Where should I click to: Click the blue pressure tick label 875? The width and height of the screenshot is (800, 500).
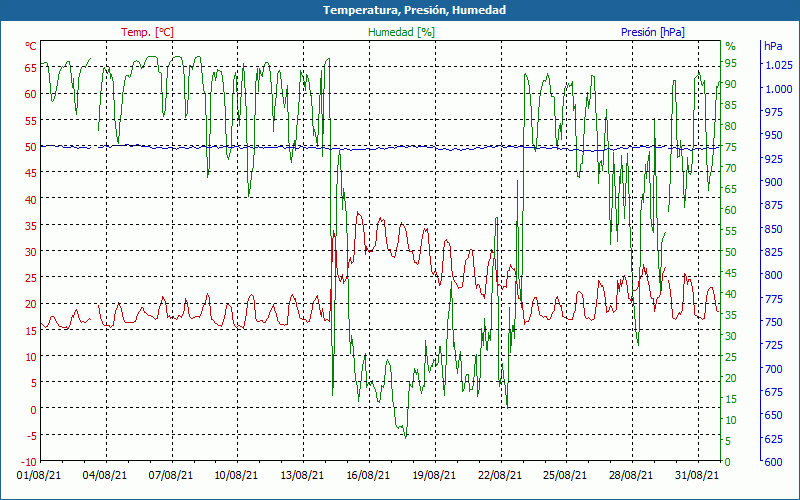(x=773, y=205)
